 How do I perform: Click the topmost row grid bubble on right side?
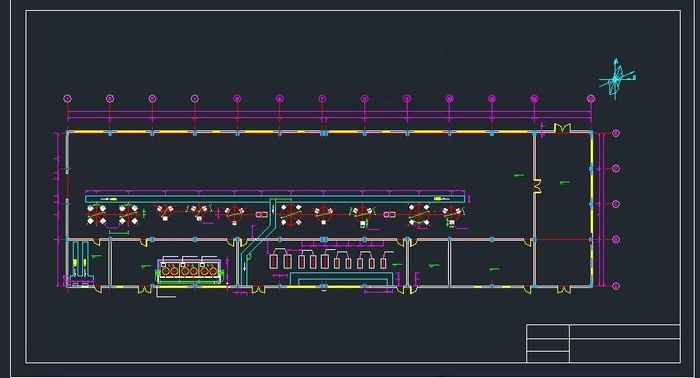point(616,133)
